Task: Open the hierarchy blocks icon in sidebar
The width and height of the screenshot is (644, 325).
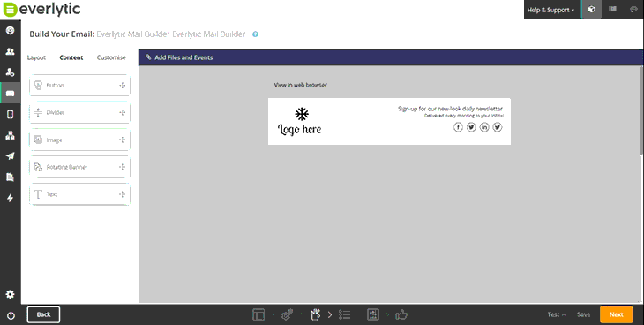Action: [10, 135]
